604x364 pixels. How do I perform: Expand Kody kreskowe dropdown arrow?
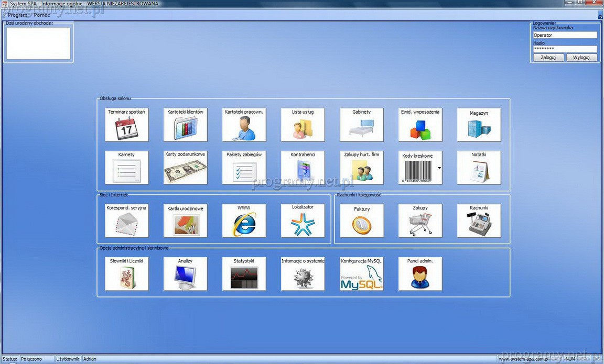tap(439, 168)
